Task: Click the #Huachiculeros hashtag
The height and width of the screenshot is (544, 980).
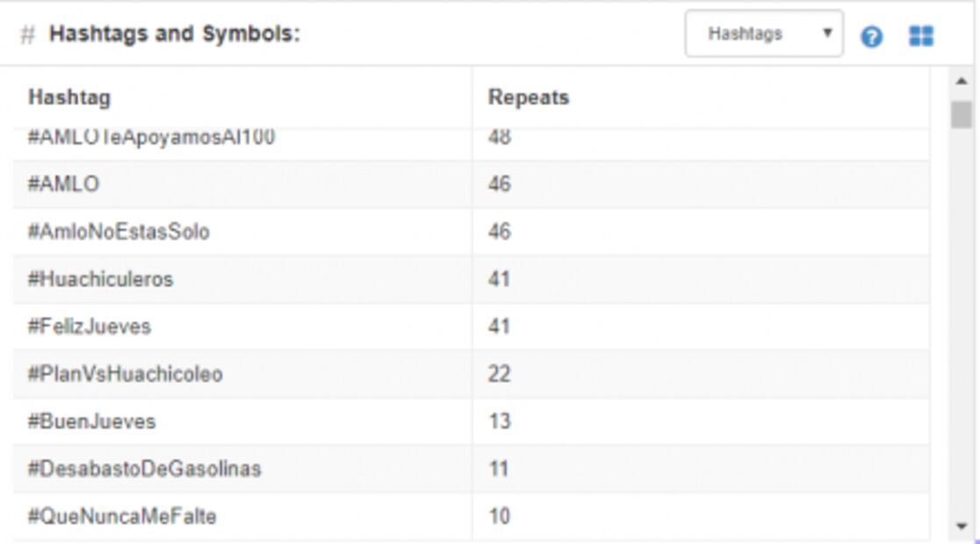Action: (101, 279)
